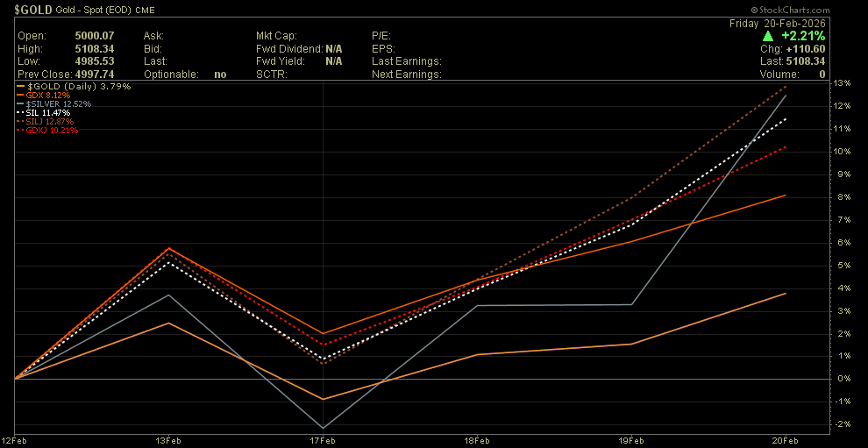Click the $GOLD (Daily) legend line marker
The width and height of the screenshot is (868, 448).
[21, 87]
